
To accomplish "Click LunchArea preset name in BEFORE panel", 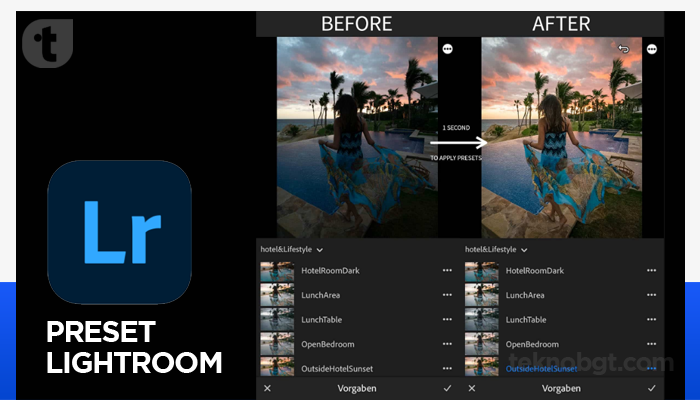I will pyautogui.click(x=321, y=295).
